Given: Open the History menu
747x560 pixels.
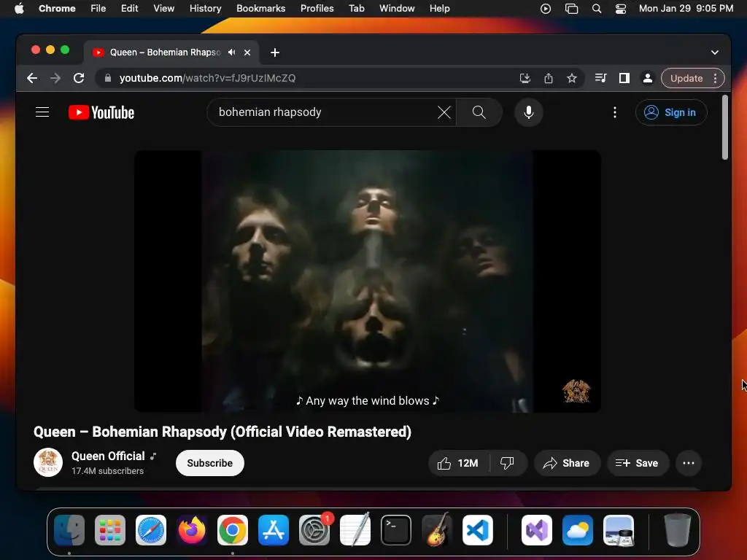Looking at the screenshot, I should point(205,9).
